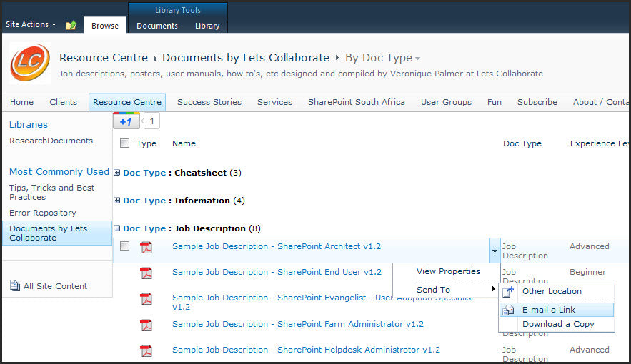This screenshot has width=631, height=364.
Task: Click PDF icon for SharePoint Evangelist document
Action: point(146,299)
